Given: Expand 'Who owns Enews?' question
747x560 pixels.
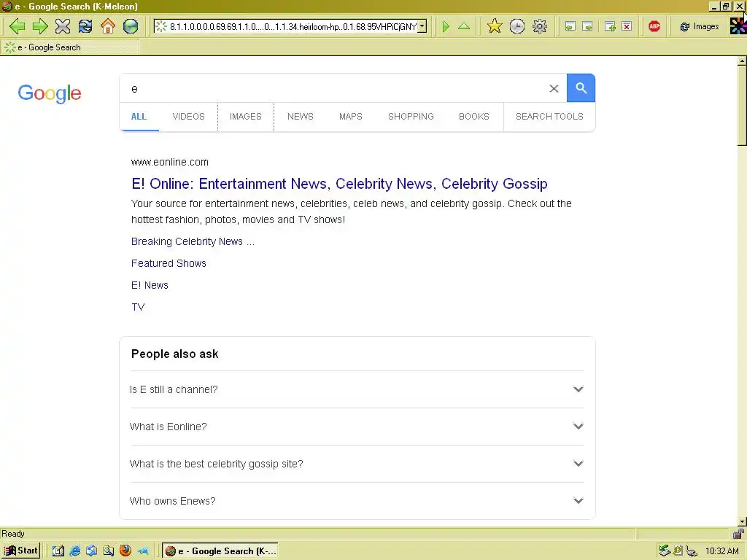Looking at the screenshot, I should [357, 501].
